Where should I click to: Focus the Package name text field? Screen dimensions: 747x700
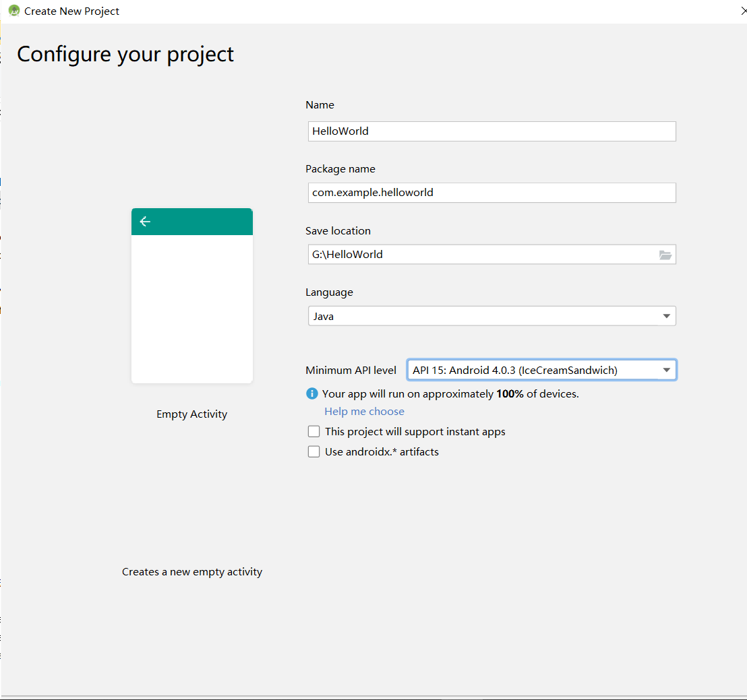(491, 193)
